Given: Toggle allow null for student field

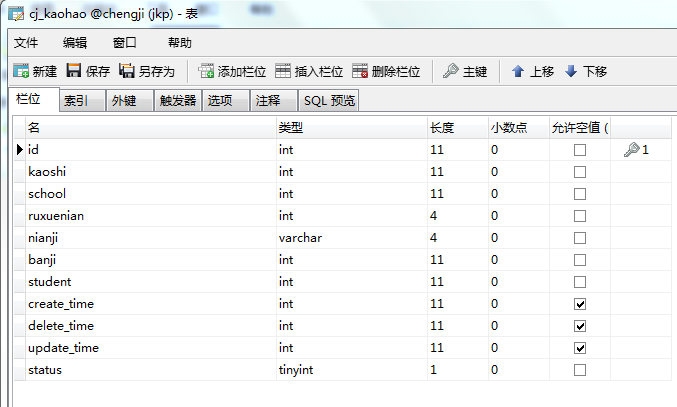Looking at the screenshot, I should [580, 282].
